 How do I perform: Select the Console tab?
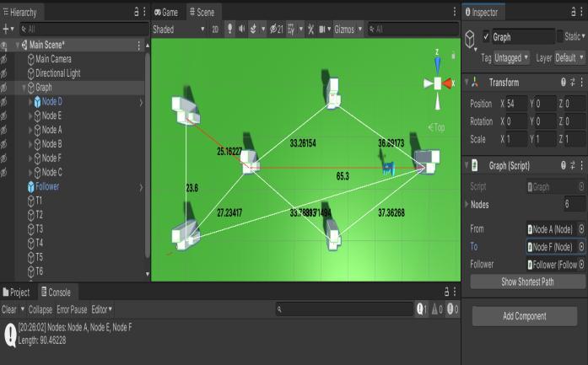point(56,292)
